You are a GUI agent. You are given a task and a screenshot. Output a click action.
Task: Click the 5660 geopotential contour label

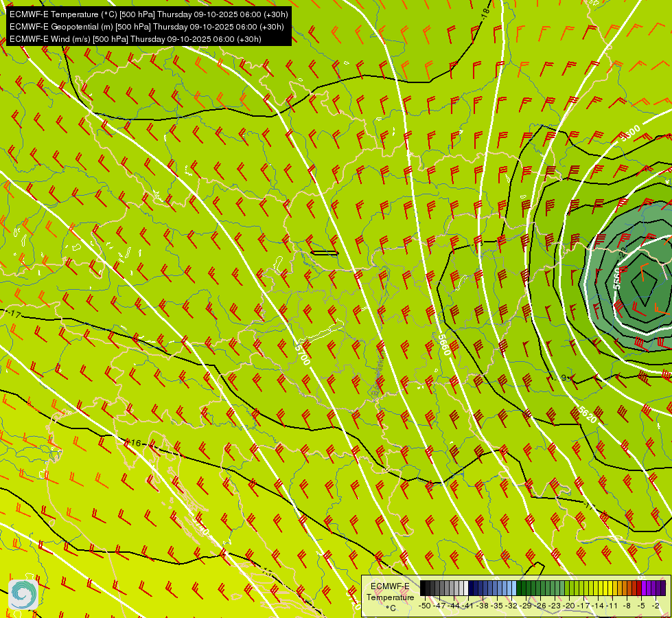(444, 345)
